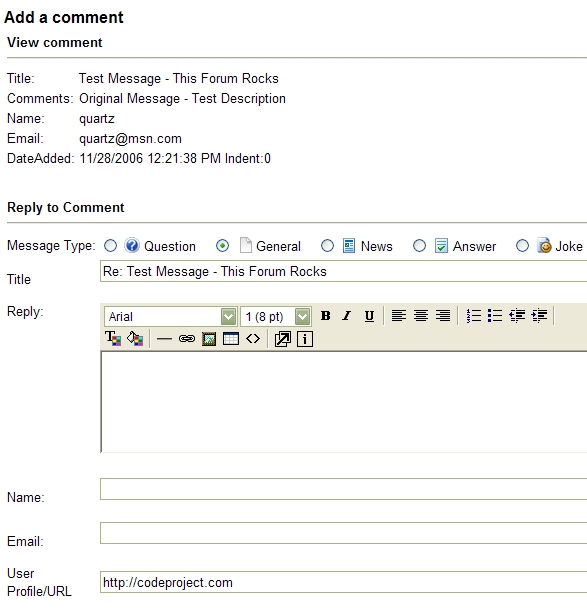Insert an image into the reply
Viewport: 587px width, 616px height.
tap(209, 339)
